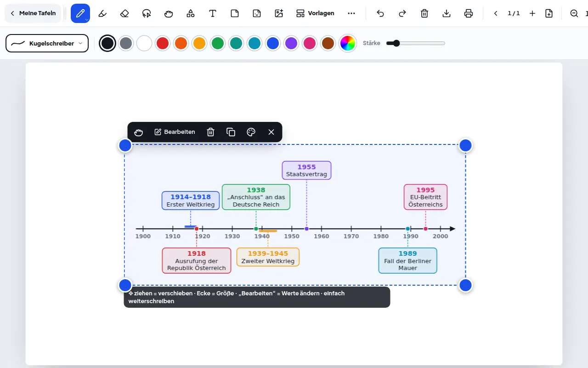Choose the lasso selection tool
The image size is (588, 368).
click(147, 13)
